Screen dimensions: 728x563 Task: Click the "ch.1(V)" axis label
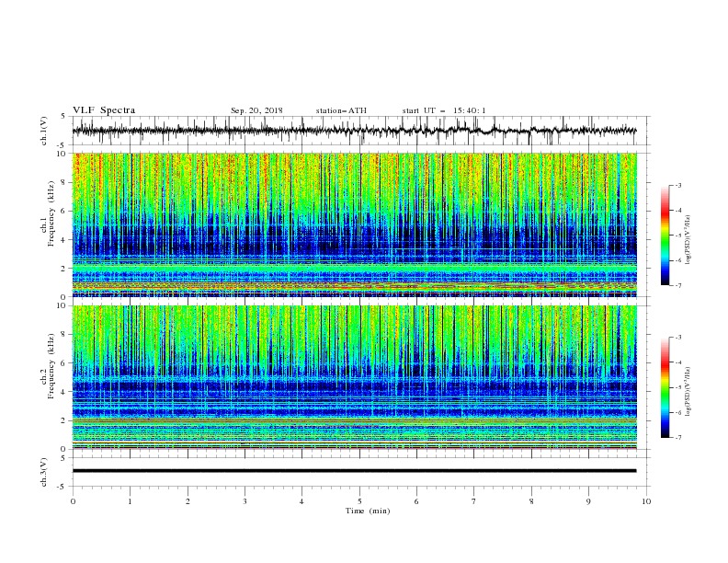(44, 131)
